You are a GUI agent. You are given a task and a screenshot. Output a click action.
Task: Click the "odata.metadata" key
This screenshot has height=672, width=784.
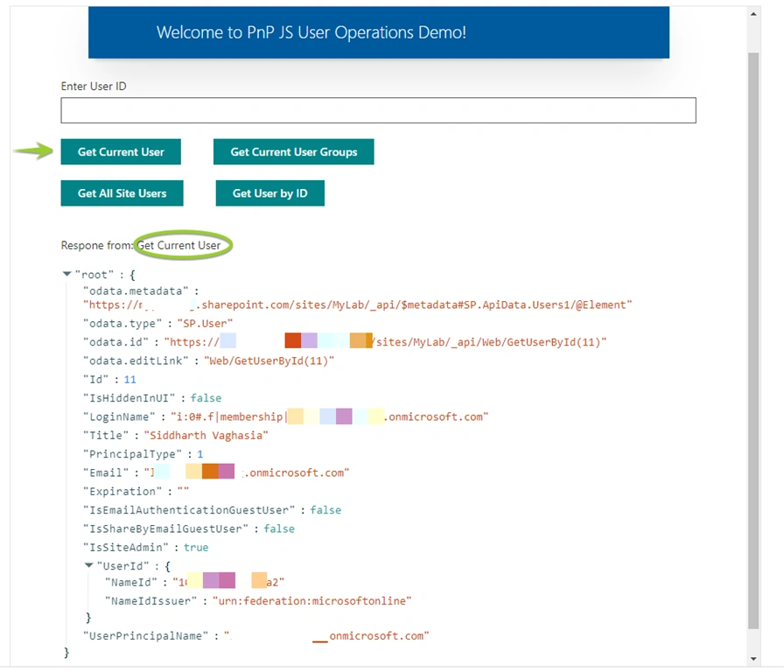pyautogui.click(x=136, y=291)
